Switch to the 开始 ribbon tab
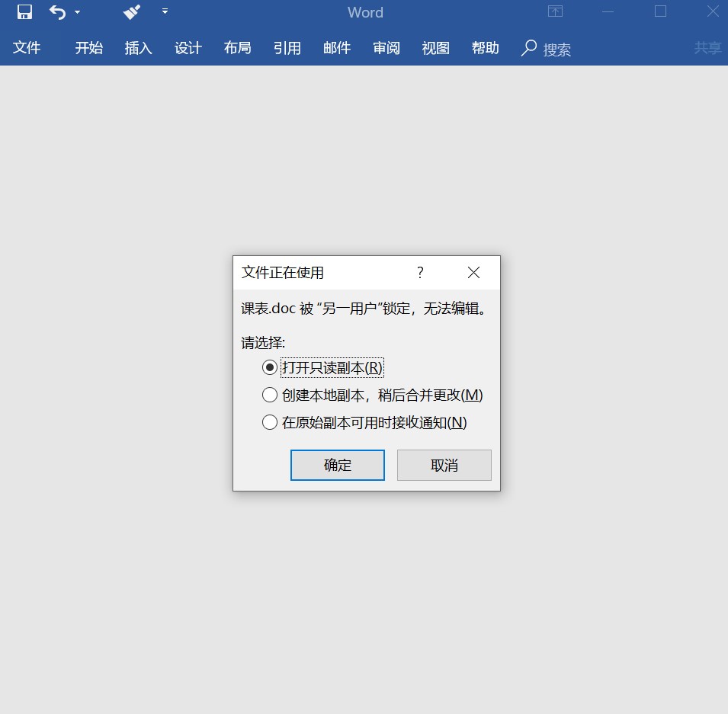The image size is (728, 714). [88, 48]
